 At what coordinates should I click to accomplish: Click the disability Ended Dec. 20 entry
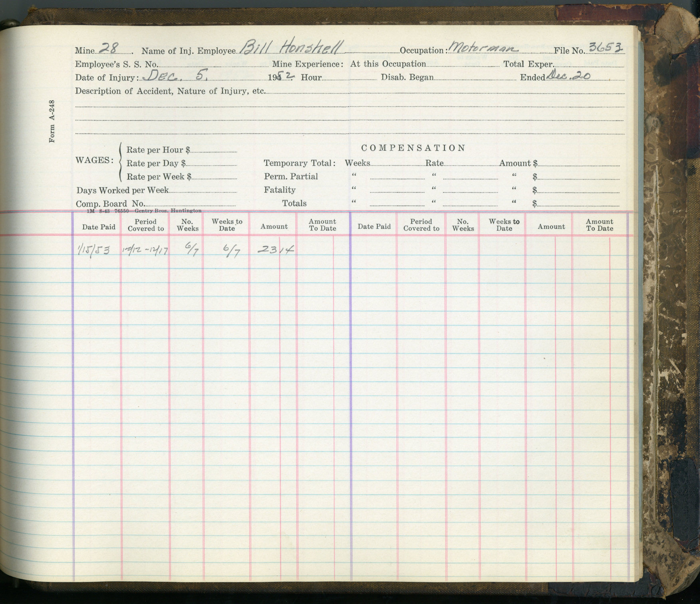point(569,75)
